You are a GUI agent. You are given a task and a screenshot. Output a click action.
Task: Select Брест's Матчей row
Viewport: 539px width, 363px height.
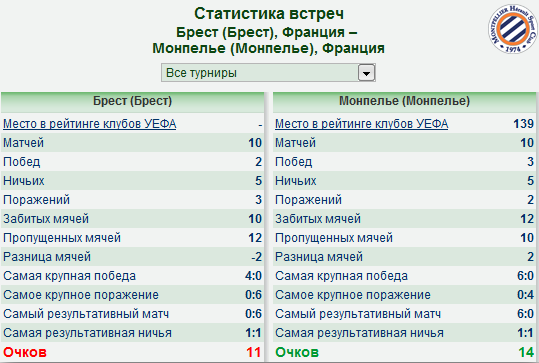(x=132, y=143)
